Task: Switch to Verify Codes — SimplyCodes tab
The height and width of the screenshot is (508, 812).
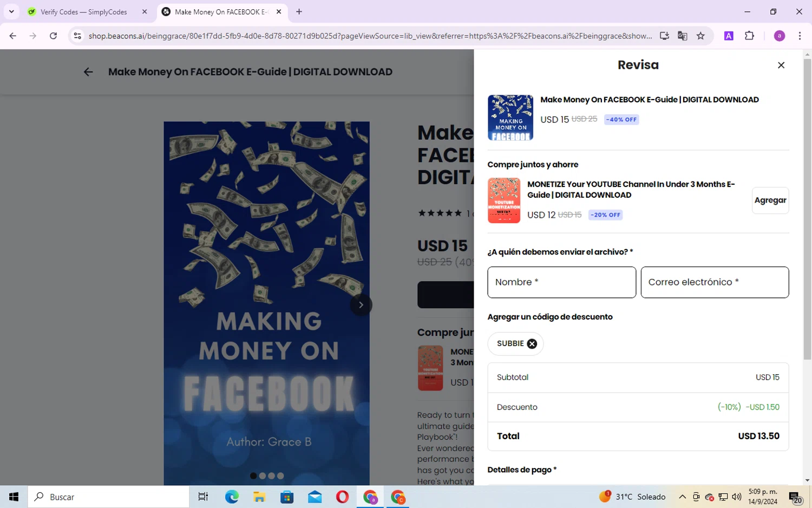Action: click(x=84, y=12)
